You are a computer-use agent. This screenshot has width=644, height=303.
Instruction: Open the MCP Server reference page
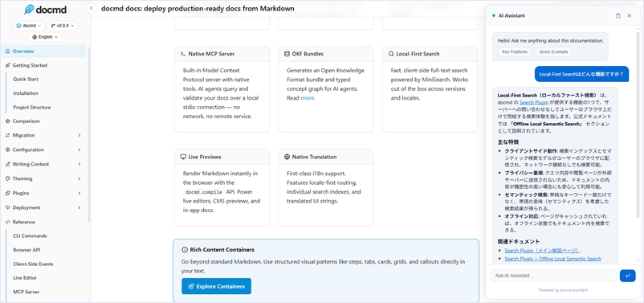[x=26, y=292]
